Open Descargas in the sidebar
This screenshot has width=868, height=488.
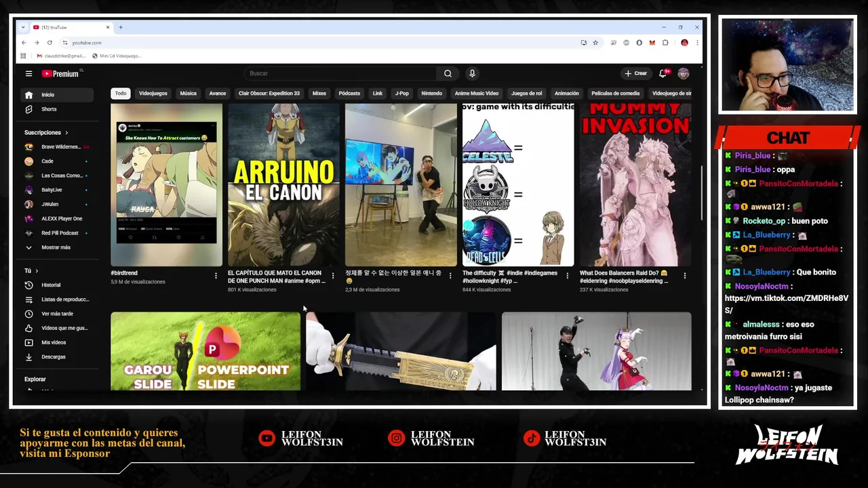56,357
